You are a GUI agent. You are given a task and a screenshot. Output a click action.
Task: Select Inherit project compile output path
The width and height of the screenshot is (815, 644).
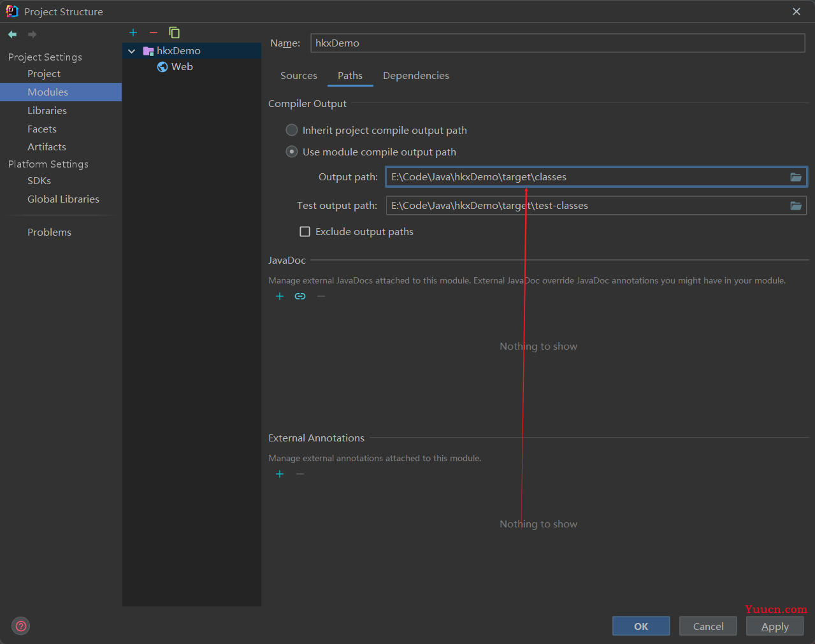point(292,130)
